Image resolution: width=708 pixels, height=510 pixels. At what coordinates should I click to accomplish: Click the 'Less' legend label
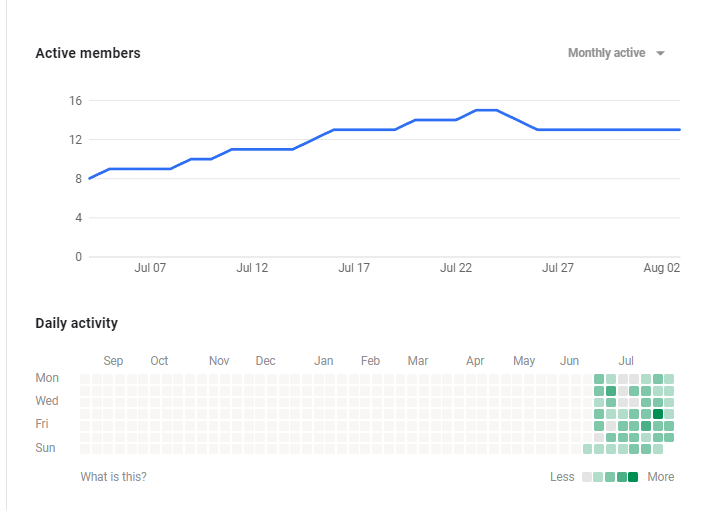click(x=562, y=477)
